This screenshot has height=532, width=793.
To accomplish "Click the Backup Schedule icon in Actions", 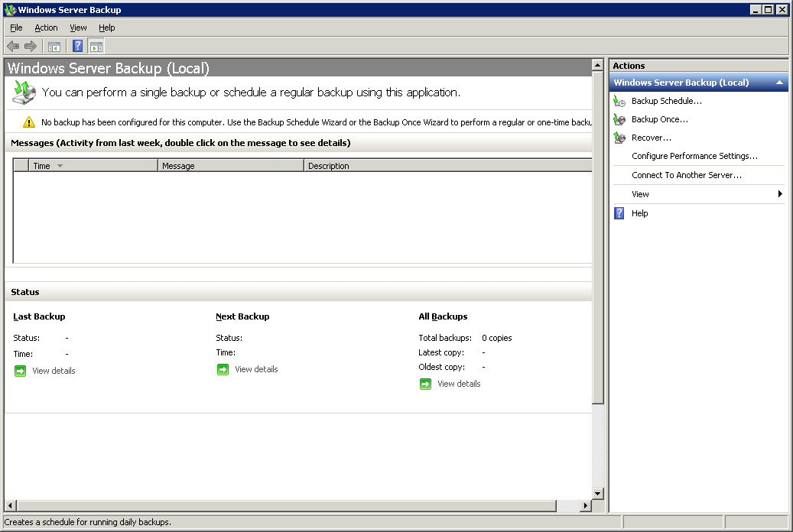I will point(619,101).
